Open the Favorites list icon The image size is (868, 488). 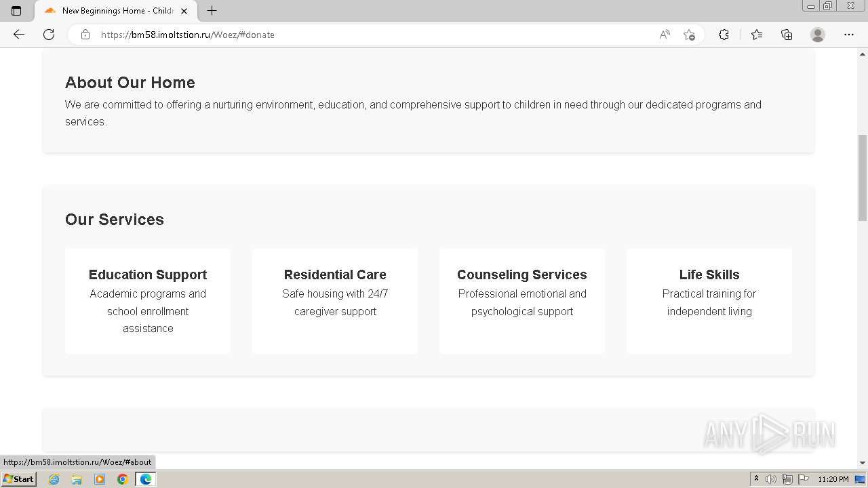point(757,35)
